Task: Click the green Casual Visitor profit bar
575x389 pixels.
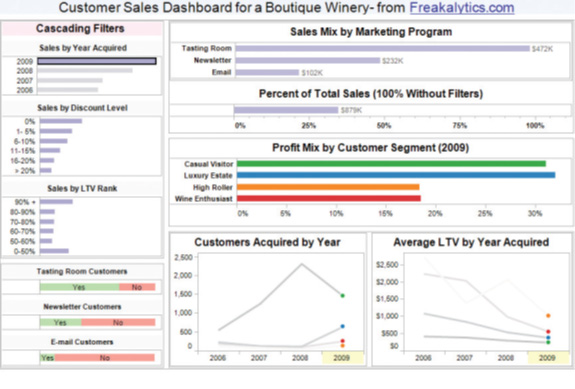Action: tap(391, 164)
